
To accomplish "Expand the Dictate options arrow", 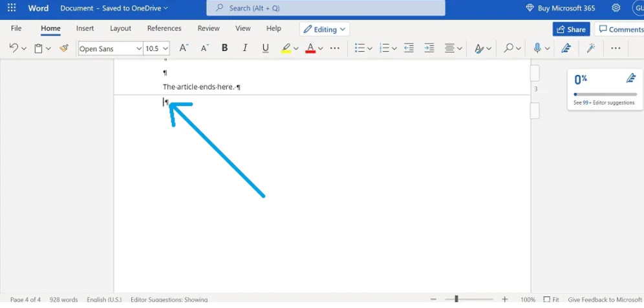I will coord(548,48).
